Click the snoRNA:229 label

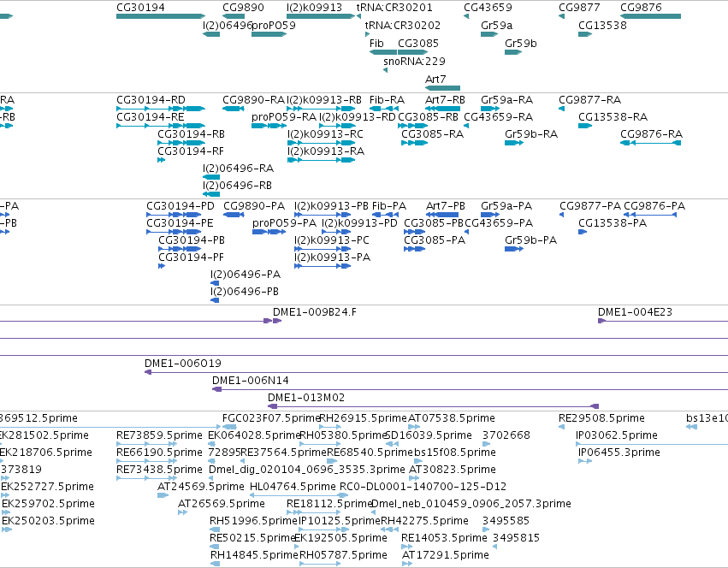(x=414, y=62)
